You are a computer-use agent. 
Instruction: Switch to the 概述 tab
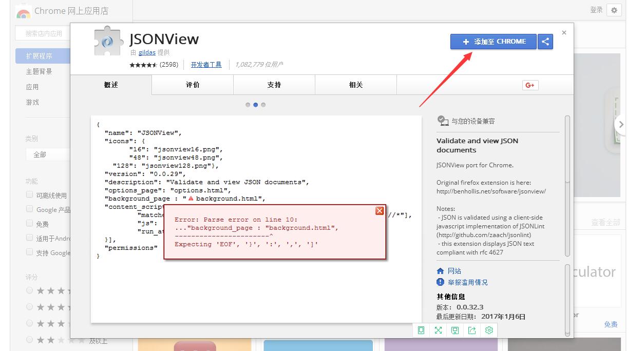(x=111, y=85)
